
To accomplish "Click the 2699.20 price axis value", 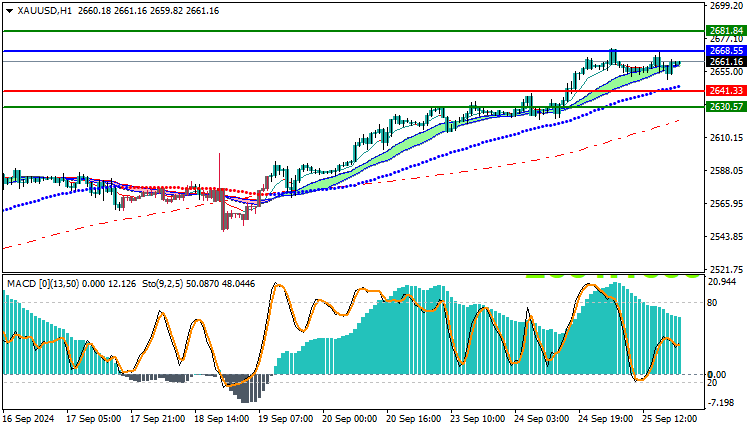I will (x=727, y=6).
